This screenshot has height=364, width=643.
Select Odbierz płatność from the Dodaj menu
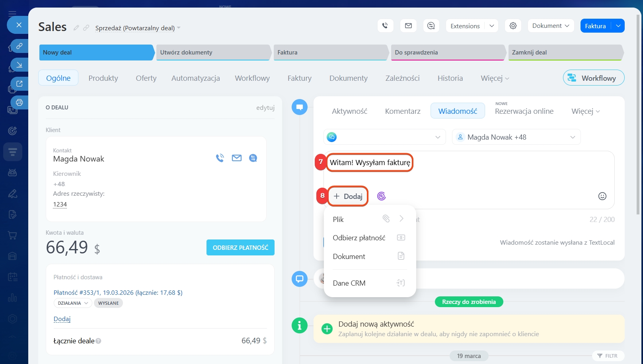coord(359,238)
